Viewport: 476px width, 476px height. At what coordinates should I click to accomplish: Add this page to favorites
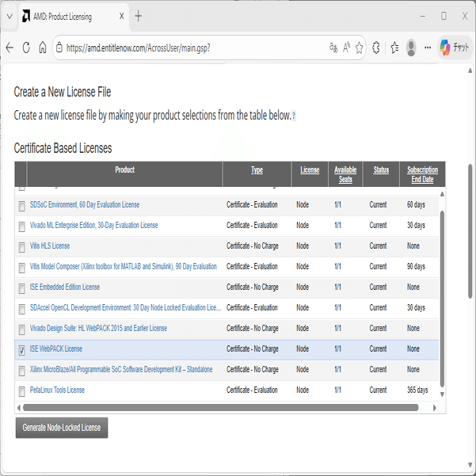[x=360, y=48]
